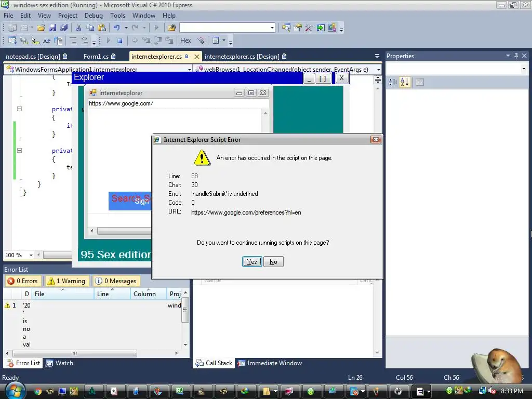
Task: Open the Undo history dropdown arrow
Action: coord(126,28)
